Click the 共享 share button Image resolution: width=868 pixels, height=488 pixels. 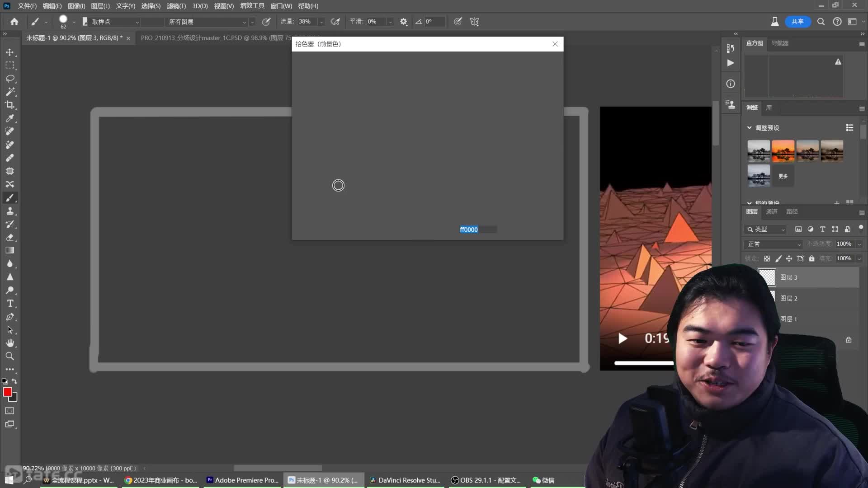pos(797,22)
